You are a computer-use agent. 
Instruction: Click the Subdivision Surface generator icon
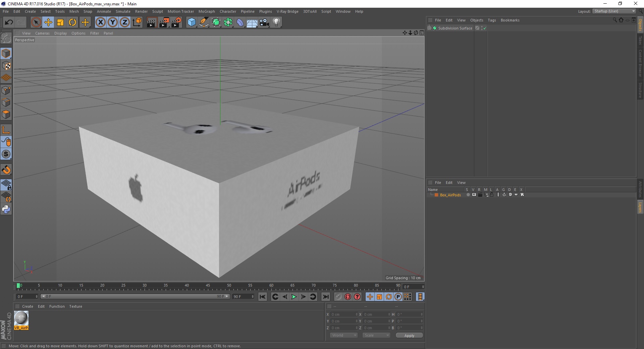216,22
